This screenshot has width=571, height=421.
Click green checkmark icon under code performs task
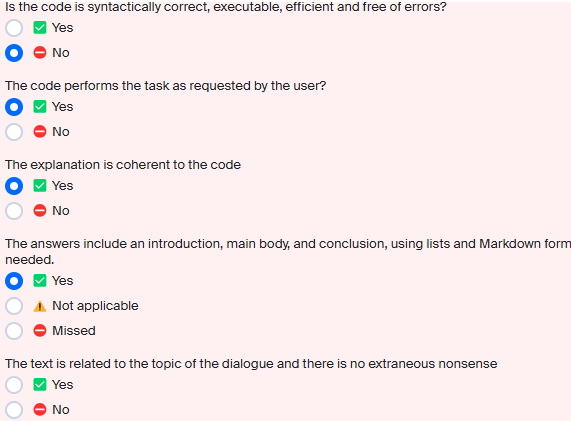40,107
